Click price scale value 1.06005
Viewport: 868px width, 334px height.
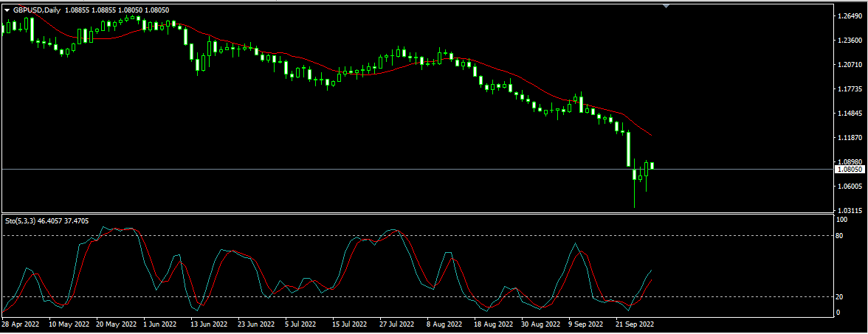(x=849, y=187)
